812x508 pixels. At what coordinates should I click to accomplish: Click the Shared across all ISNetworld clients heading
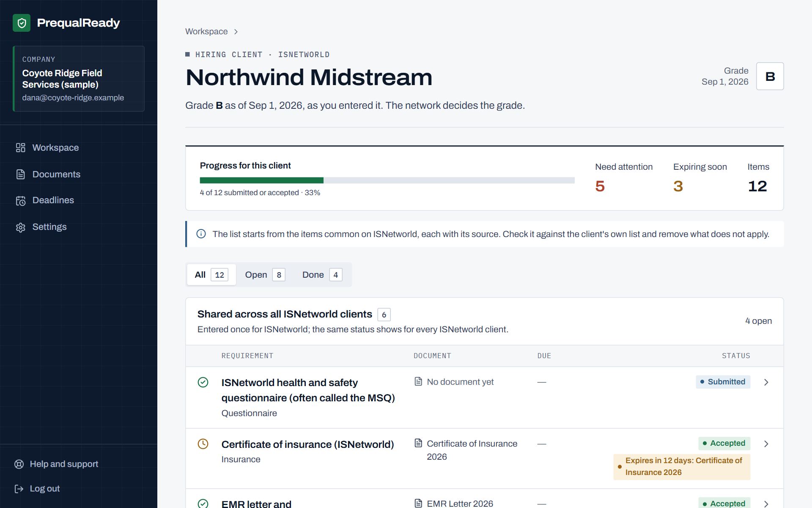point(285,314)
